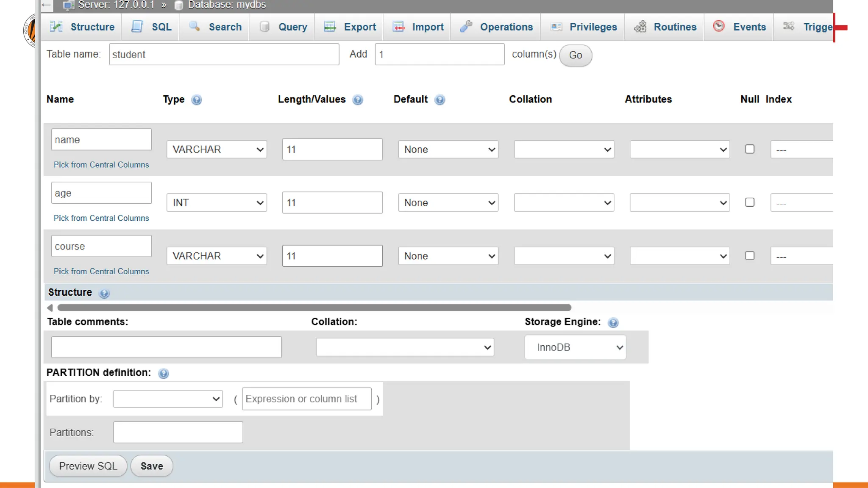Click the Events clock icon
Screen dimensions: 868x488
(x=719, y=26)
